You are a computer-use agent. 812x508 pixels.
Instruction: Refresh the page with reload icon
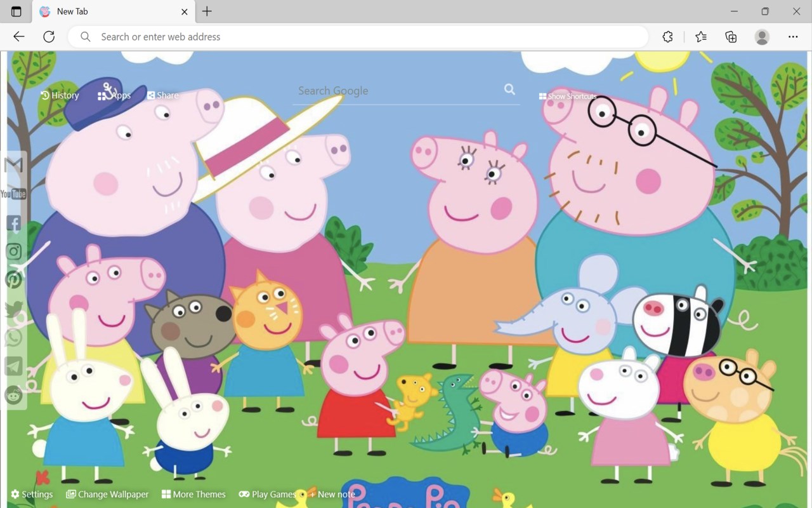(x=49, y=37)
